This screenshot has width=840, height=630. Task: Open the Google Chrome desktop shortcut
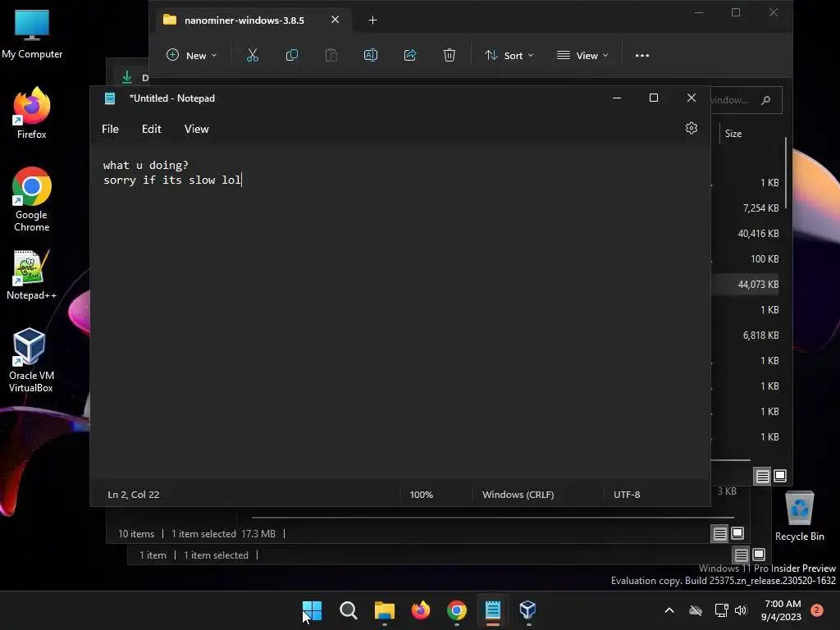32,199
